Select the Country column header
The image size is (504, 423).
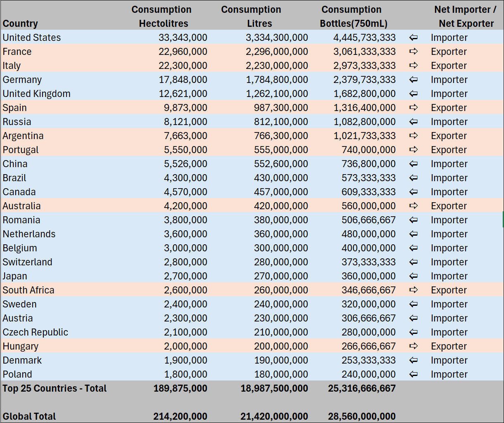click(x=20, y=24)
